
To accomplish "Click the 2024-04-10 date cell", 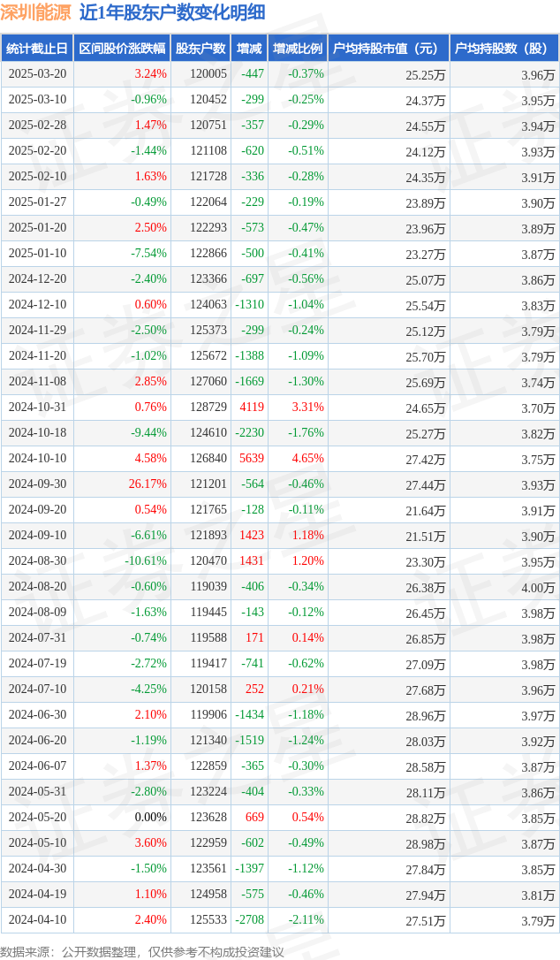I will click(37, 920).
